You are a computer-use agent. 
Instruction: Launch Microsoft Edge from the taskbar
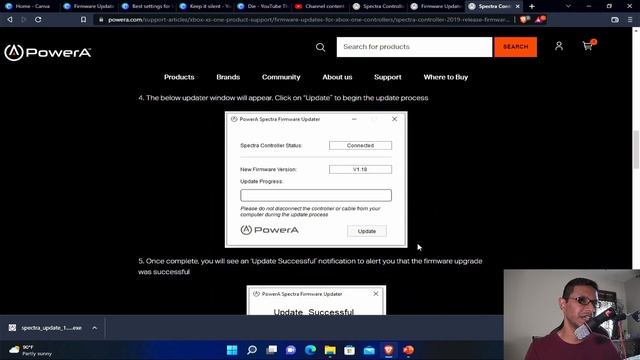coord(310,350)
